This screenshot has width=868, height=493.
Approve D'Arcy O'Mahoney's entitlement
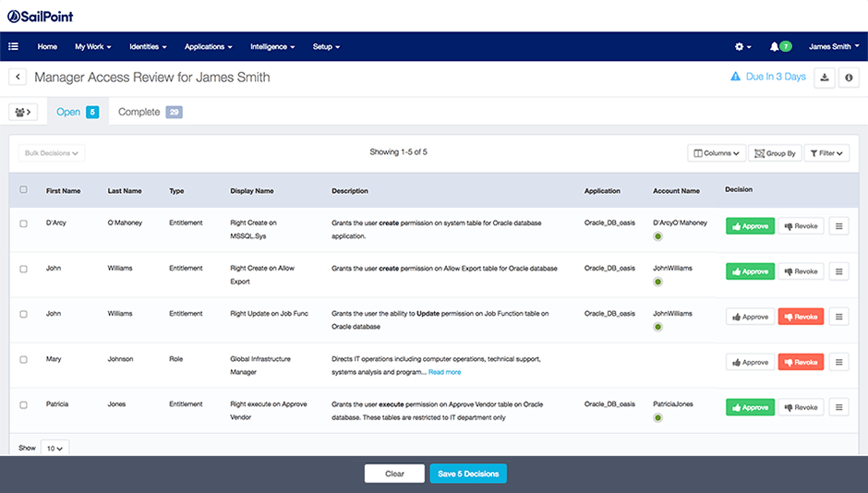750,226
